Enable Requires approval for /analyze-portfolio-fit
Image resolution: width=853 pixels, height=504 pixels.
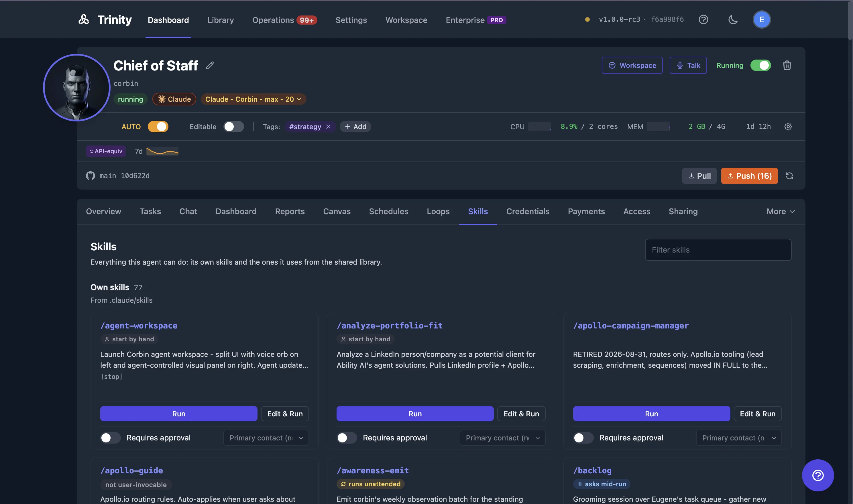[347, 438]
